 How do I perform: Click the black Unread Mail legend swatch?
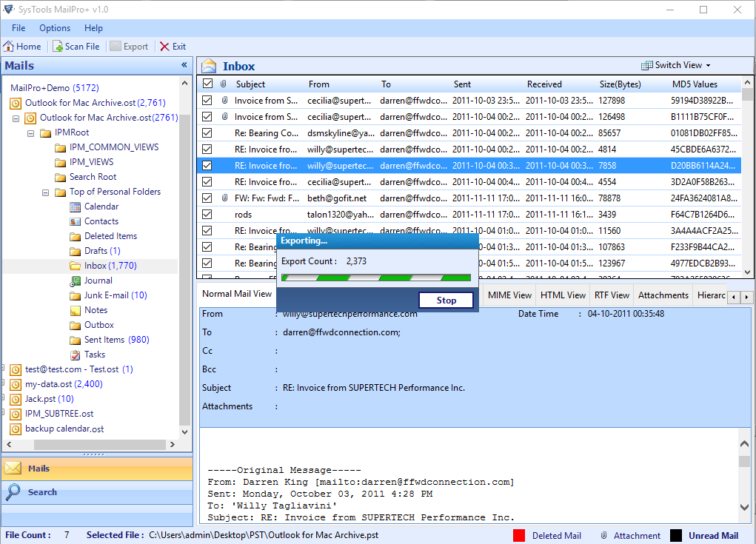coord(676,535)
